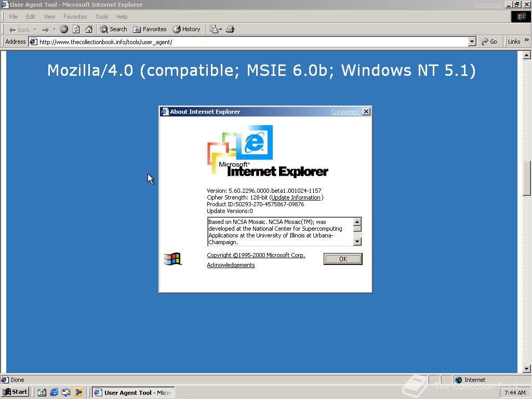This screenshot has width=532, height=399.
Task: Click the Windows flag icon in About dialog
Action: pos(172,259)
